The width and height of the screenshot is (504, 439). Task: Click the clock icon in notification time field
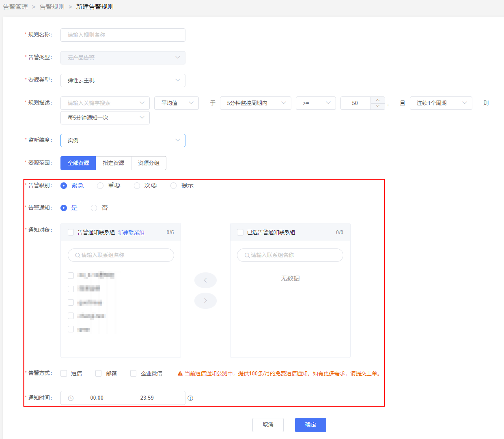[x=71, y=398]
